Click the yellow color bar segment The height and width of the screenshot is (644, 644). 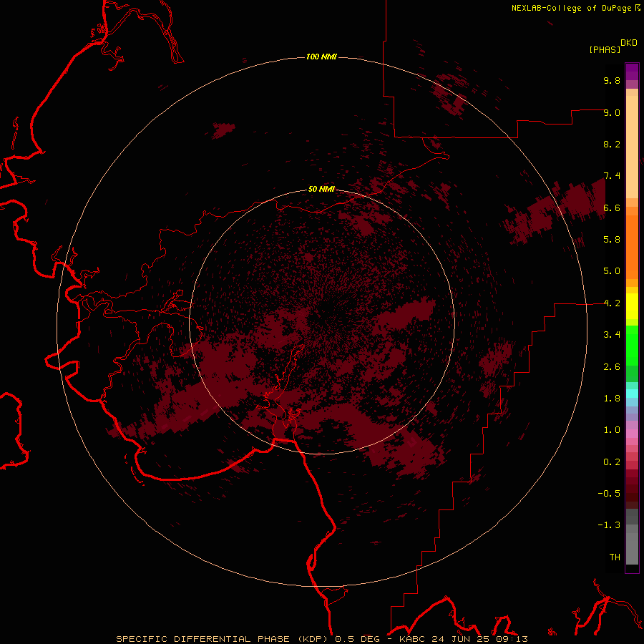click(x=632, y=306)
